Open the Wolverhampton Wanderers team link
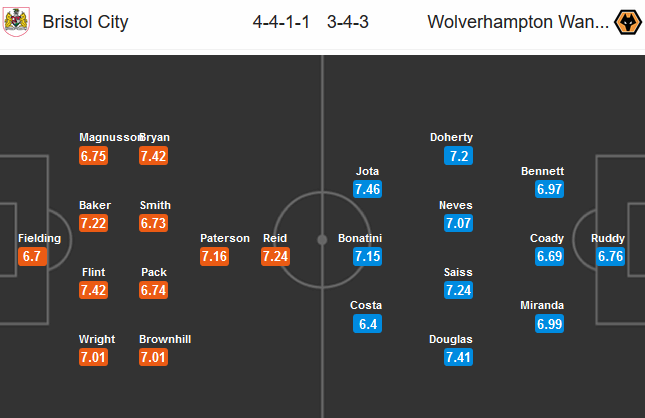The width and height of the screenshot is (645, 418). coord(517,22)
